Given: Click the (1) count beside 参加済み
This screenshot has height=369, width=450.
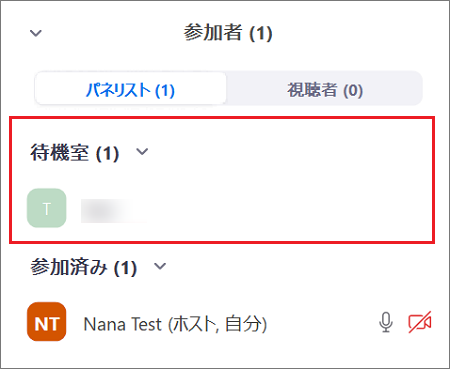Looking at the screenshot, I should pyautogui.click(x=125, y=268).
